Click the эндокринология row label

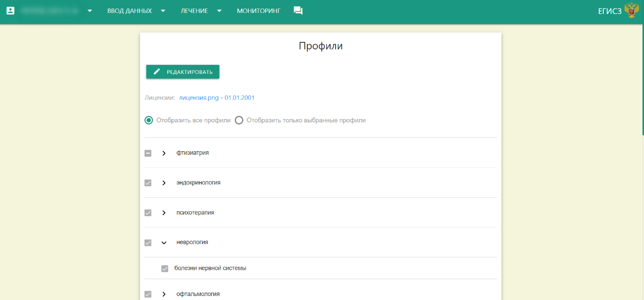199,182
